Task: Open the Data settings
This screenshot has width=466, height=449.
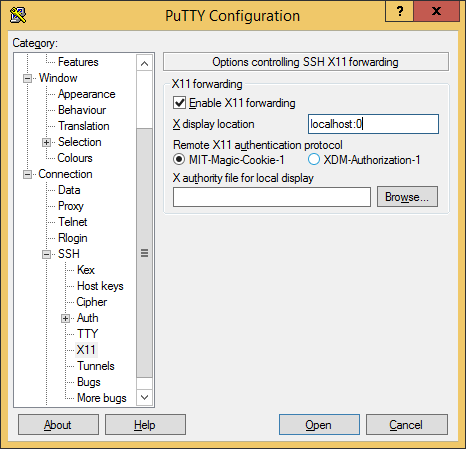Action: pyautogui.click(x=69, y=190)
